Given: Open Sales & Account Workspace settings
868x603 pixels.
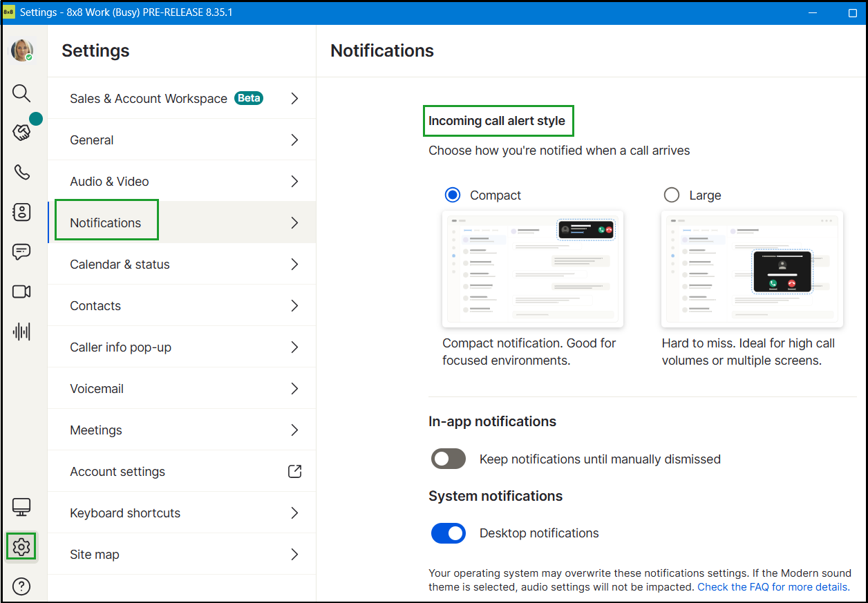Looking at the screenshot, I should tap(182, 98).
